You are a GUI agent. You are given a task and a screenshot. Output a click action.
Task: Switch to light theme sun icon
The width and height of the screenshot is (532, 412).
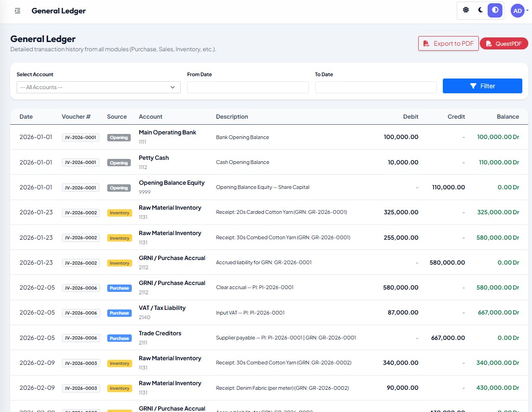click(x=466, y=10)
